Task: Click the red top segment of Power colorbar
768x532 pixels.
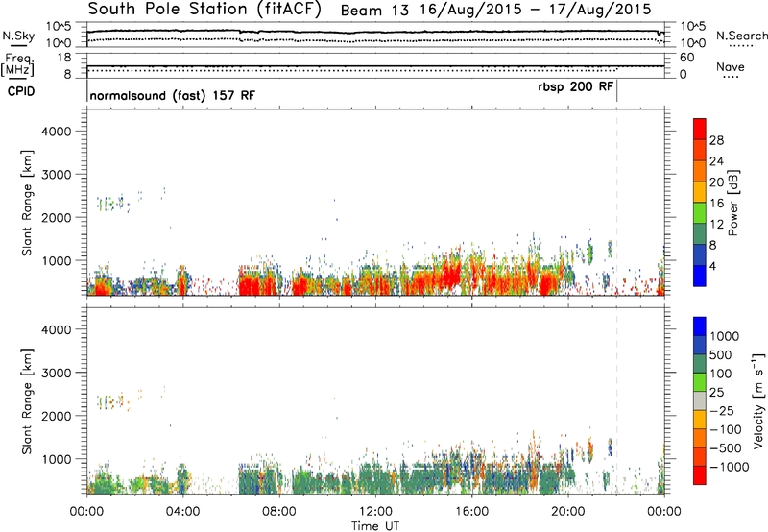Action: [x=700, y=129]
